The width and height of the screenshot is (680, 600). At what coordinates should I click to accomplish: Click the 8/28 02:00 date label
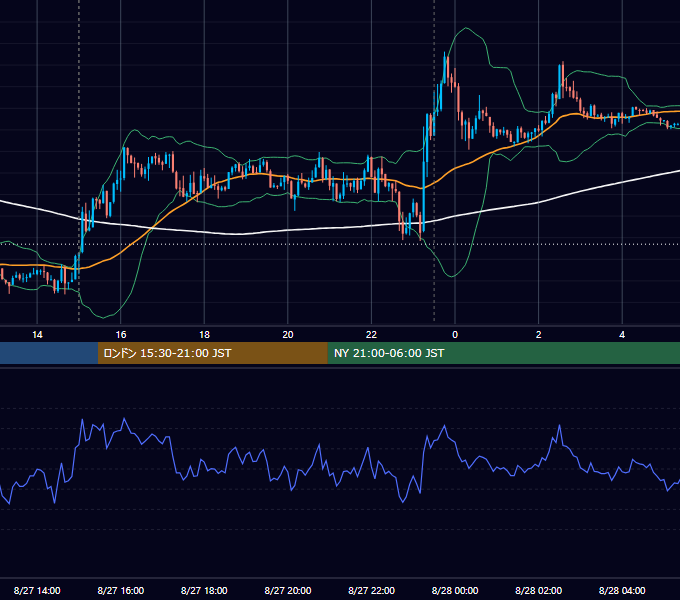click(x=539, y=590)
